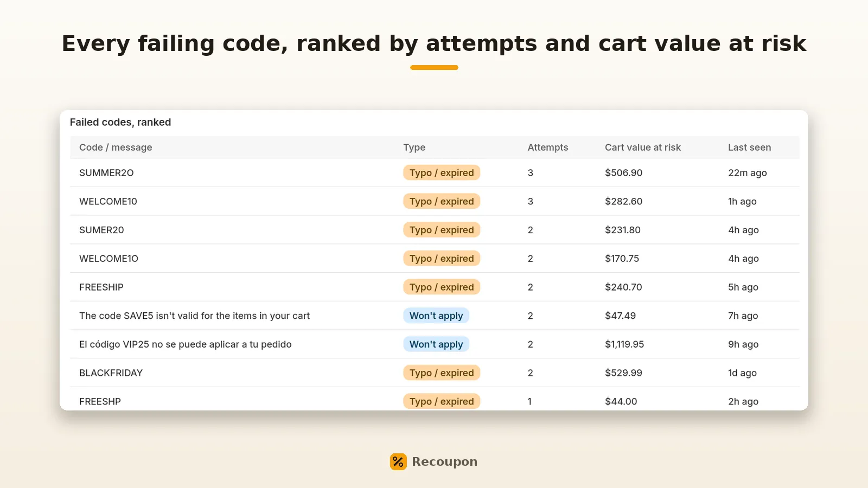This screenshot has width=868, height=488.
Task: Click the Typo / expired badge for FREESHP
Action: (442, 401)
